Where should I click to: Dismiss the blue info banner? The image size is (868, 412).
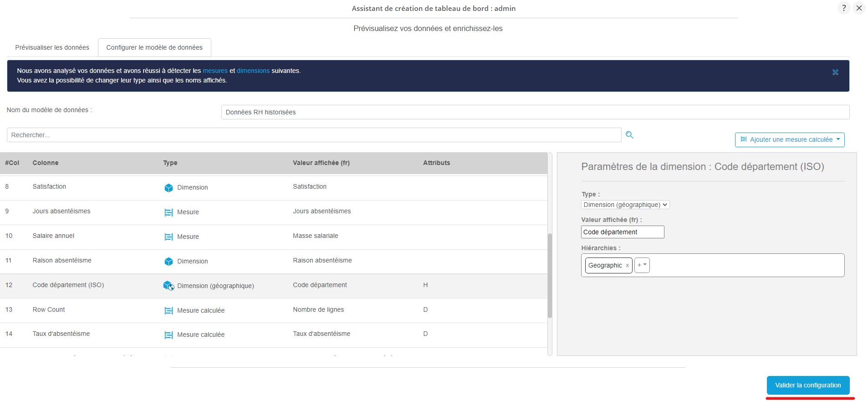tap(835, 72)
